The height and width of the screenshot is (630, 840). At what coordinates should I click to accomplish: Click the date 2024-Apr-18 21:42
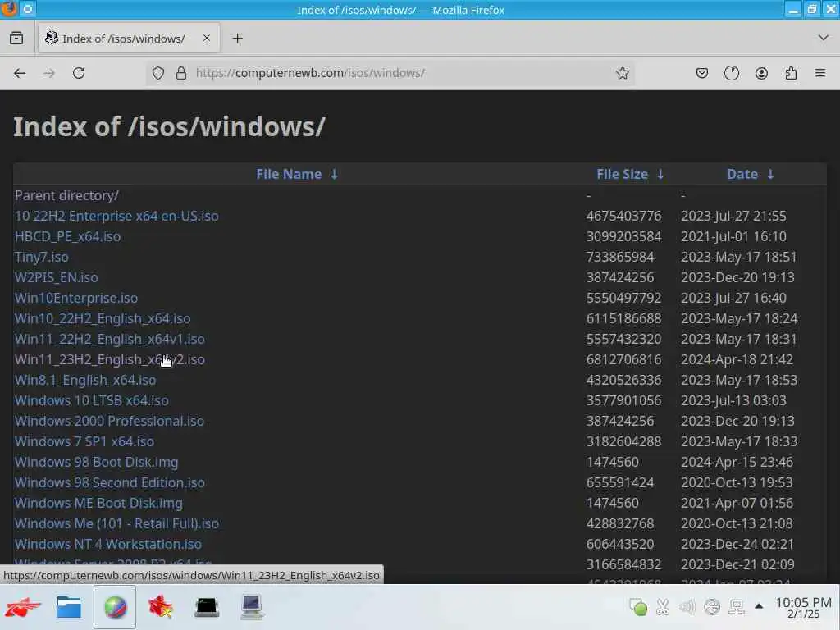pyautogui.click(x=737, y=359)
